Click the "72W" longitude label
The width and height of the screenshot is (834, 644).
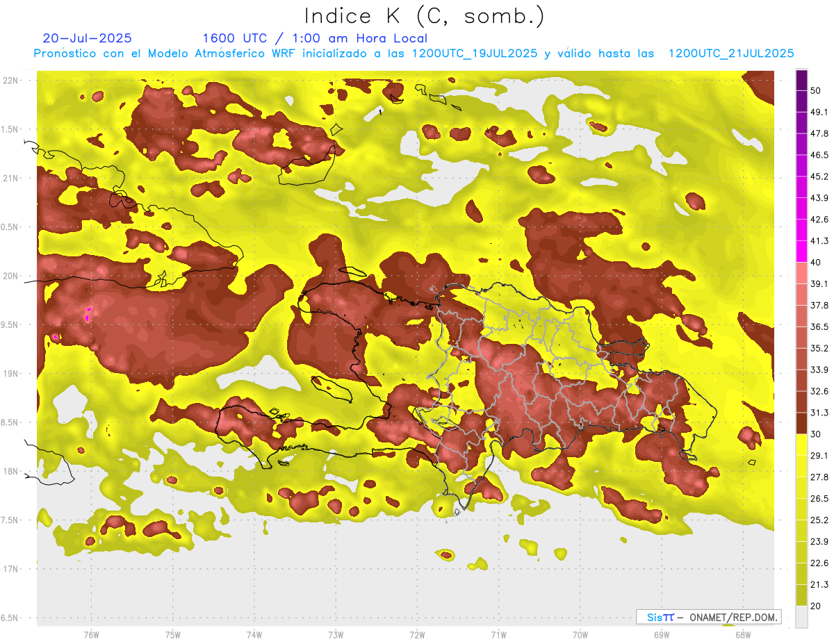[417, 635]
